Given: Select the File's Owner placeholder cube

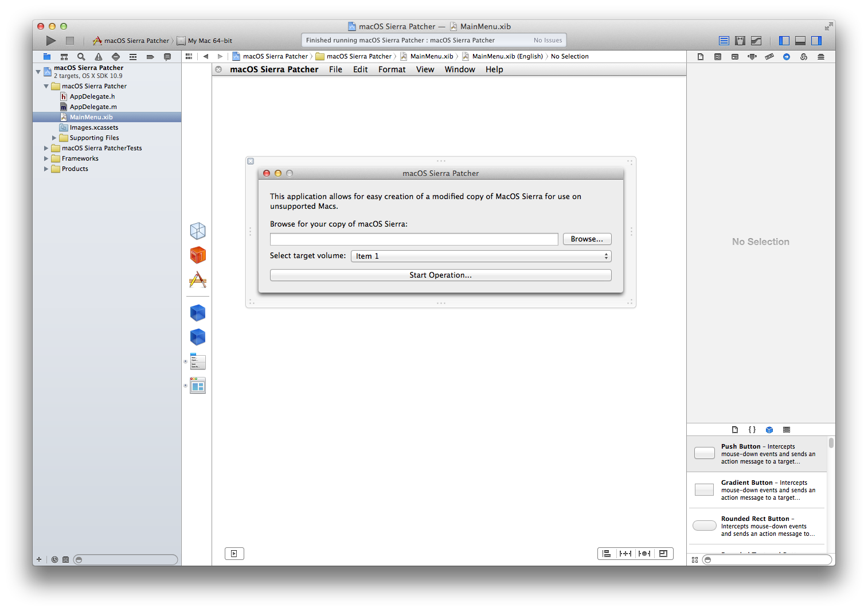Looking at the screenshot, I should (198, 231).
